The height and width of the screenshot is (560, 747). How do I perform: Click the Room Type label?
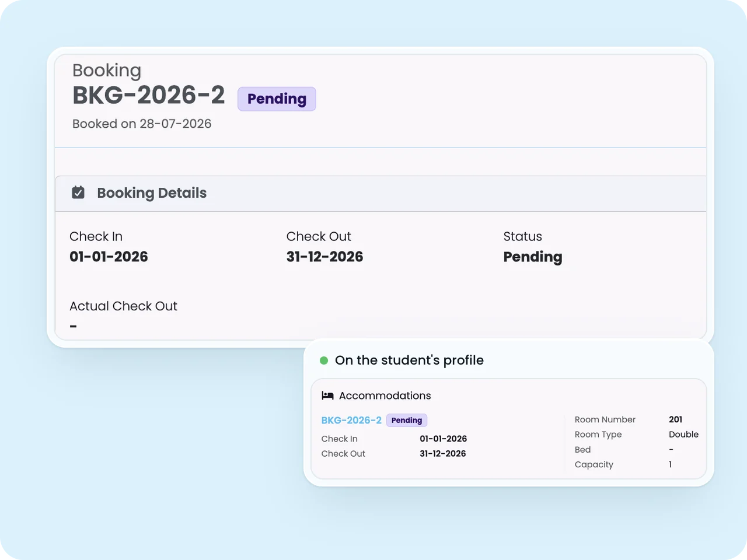[x=598, y=435]
